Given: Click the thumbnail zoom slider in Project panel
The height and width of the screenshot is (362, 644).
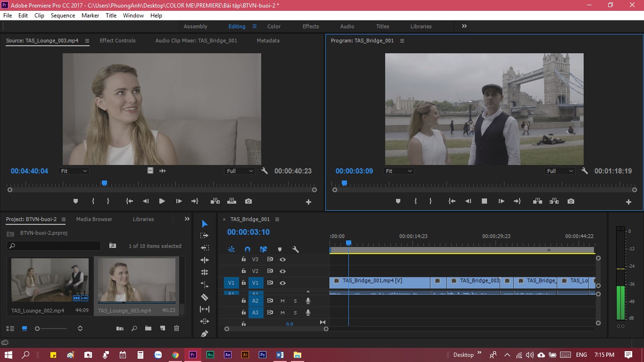Looking at the screenshot, I should click(x=51, y=329).
